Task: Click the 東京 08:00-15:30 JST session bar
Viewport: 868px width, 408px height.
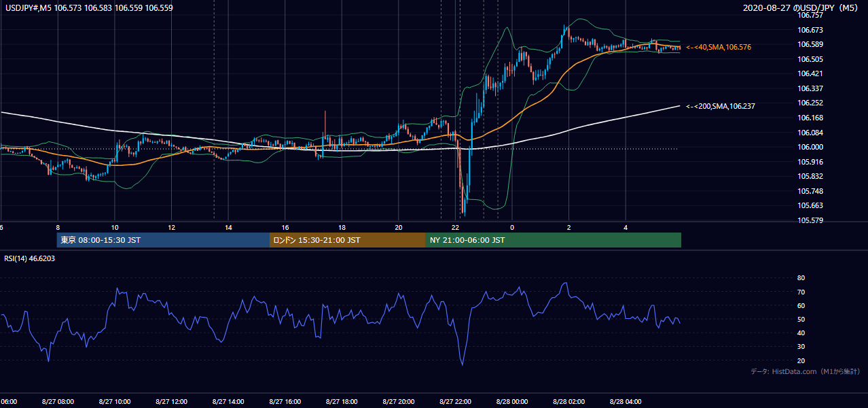Action: pos(164,240)
